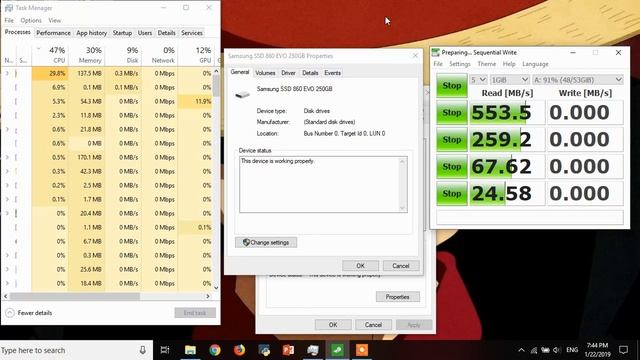Viewport: 640px width, 360px height.
Task: Click the network tray icon
Action: pos(534,350)
